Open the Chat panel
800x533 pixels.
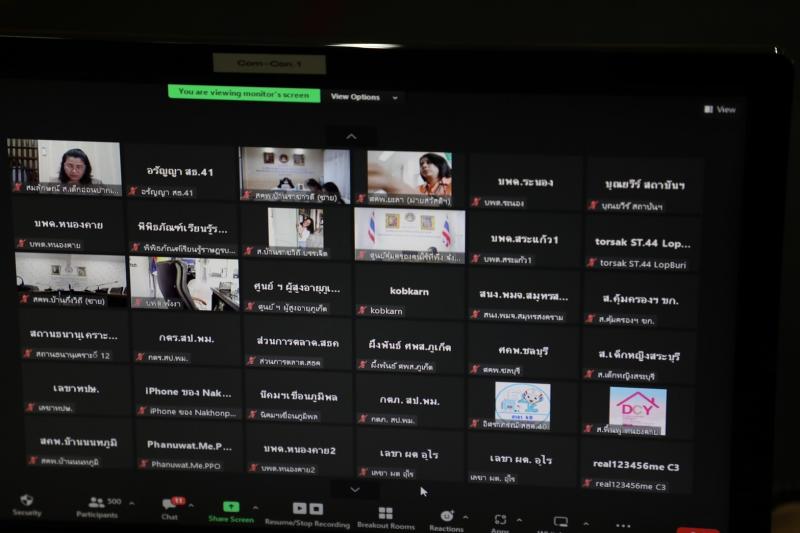point(170,509)
